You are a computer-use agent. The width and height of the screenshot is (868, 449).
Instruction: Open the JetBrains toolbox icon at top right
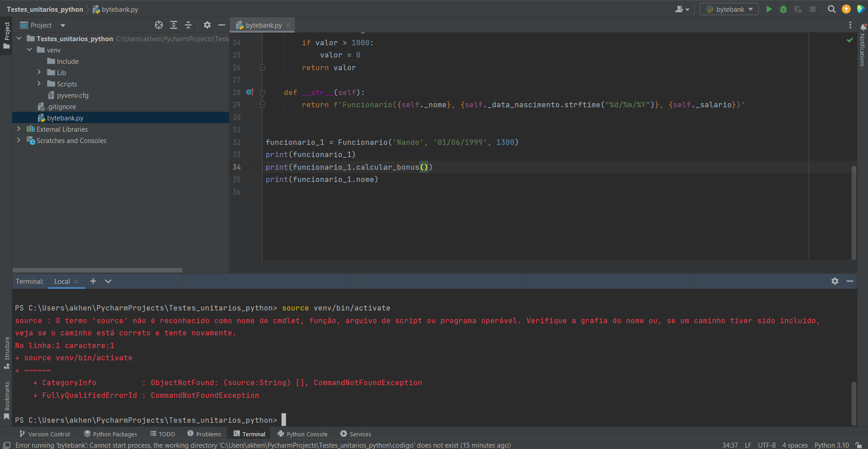coord(861,9)
